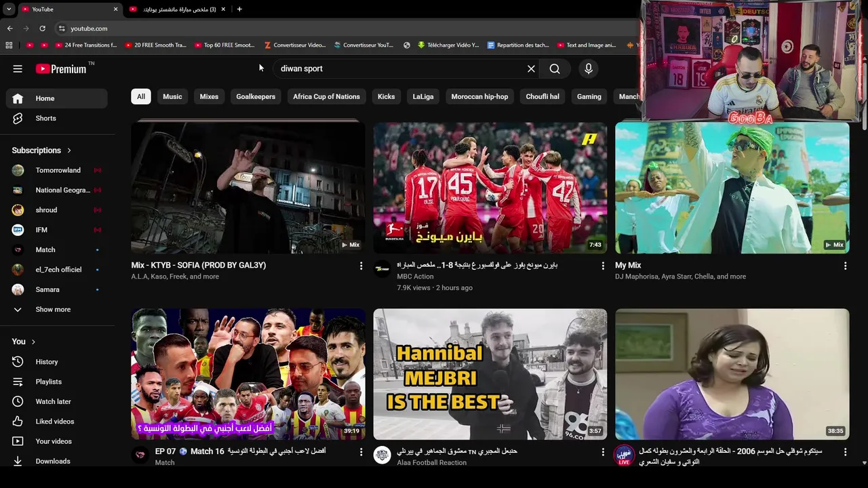This screenshot has height=488, width=868.
Task: Open '24 Free Transitions' bookmark
Action: (85, 45)
